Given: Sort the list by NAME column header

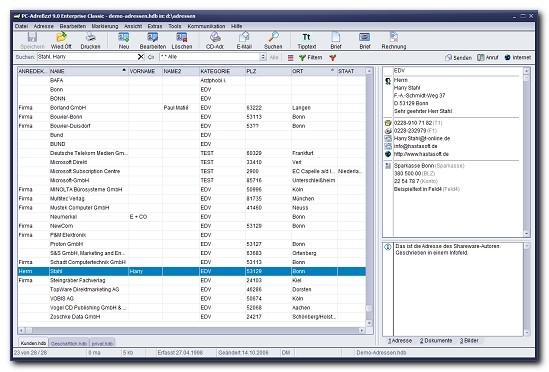Looking at the screenshot, I should [x=89, y=71].
